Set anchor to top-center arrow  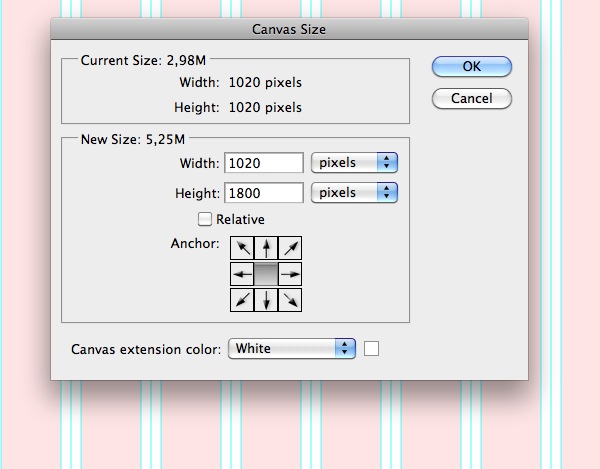click(266, 249)
